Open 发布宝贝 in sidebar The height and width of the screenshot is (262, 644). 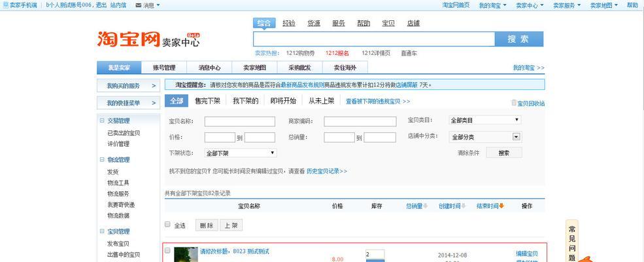pos(118,244)
